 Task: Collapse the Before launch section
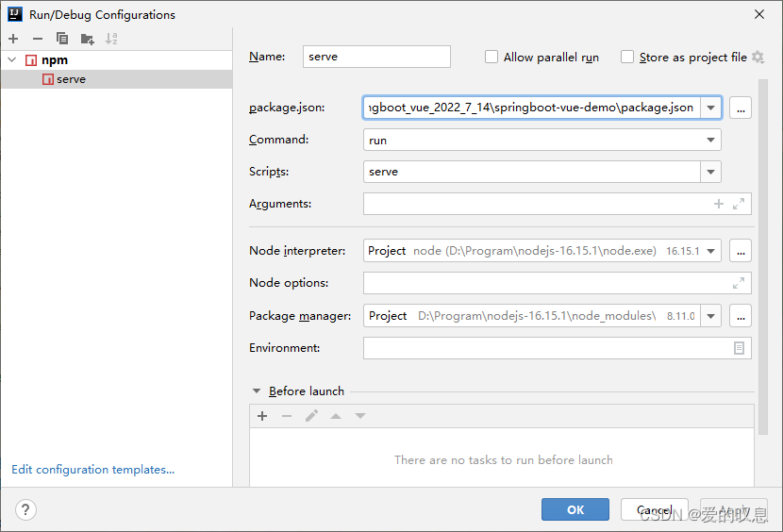(x=257, y=391)
